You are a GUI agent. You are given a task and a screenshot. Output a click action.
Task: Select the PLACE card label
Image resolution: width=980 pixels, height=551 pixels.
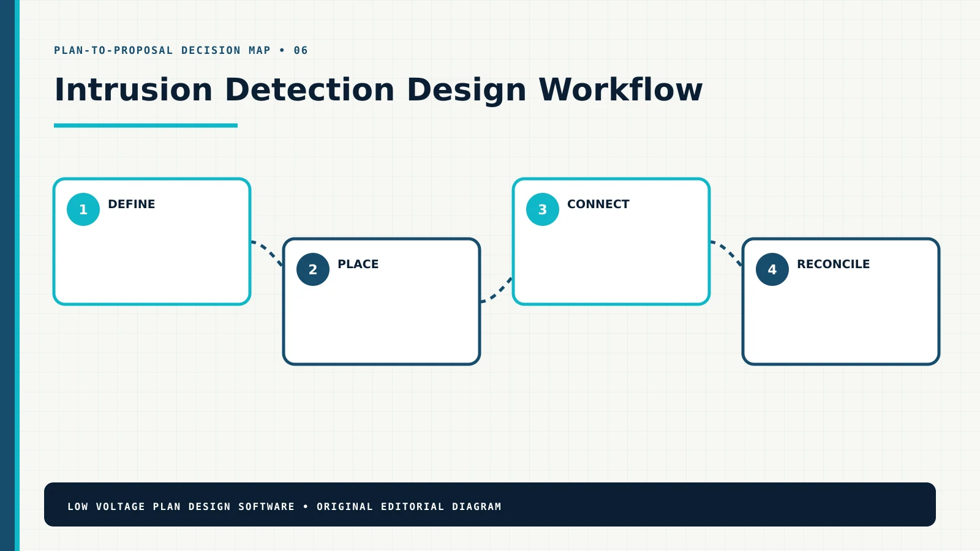point(358,264)
